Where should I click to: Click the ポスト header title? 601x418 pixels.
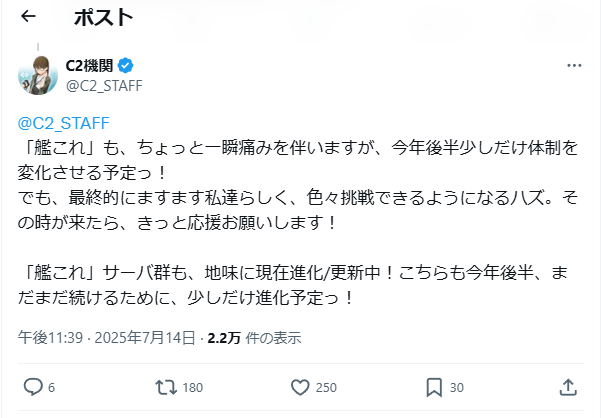102,17
